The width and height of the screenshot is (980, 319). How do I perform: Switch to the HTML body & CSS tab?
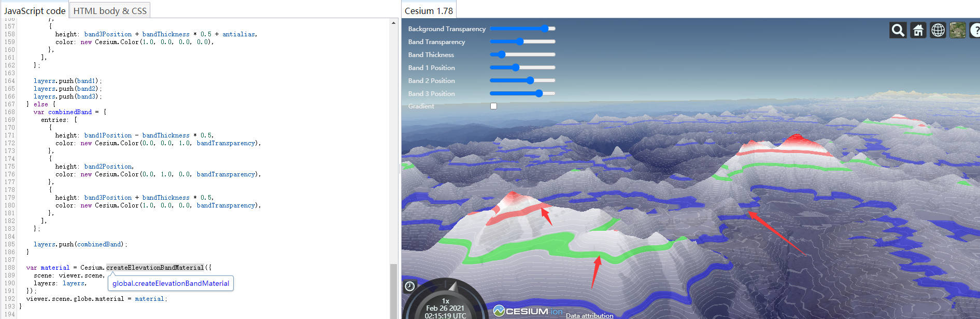[x=110, y=10]
